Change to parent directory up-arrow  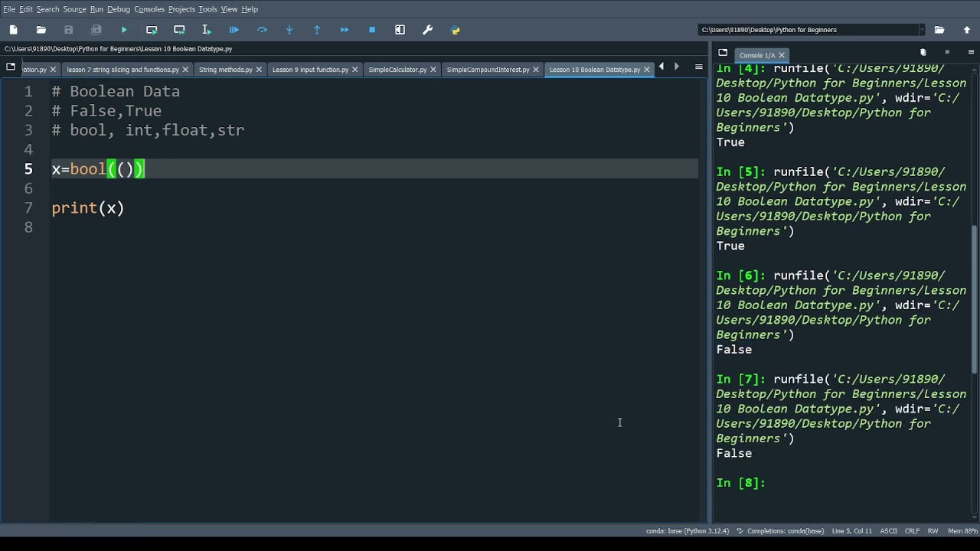(x=967, y=30)
